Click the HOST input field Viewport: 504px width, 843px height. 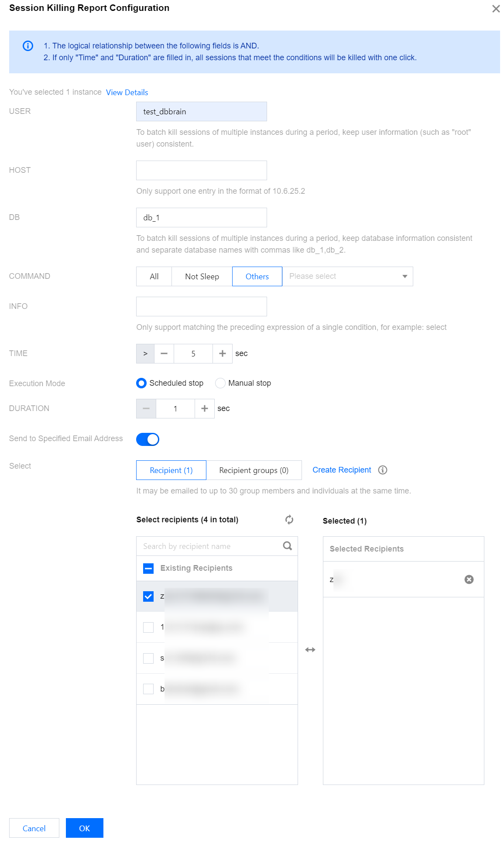201,170
